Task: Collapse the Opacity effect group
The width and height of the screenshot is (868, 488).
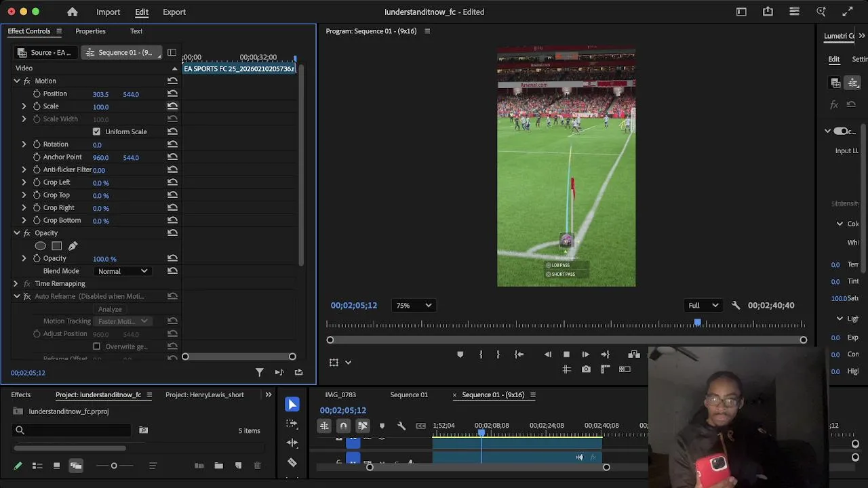Action: tap(16, 233)
